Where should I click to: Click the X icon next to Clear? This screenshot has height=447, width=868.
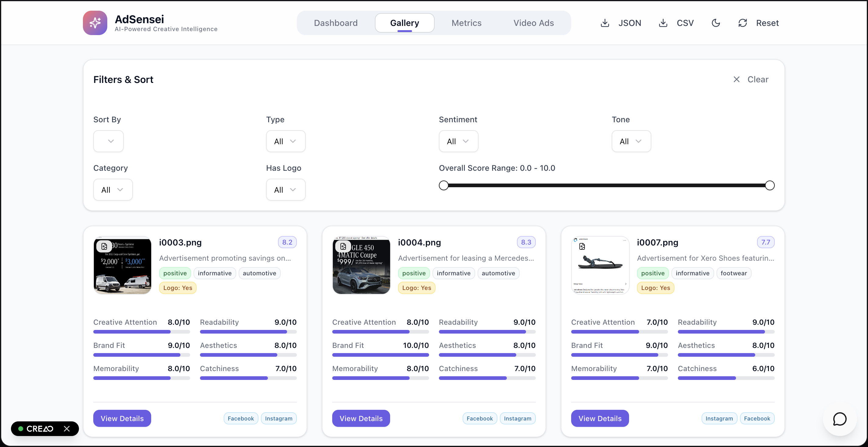(x=737, y=79)
